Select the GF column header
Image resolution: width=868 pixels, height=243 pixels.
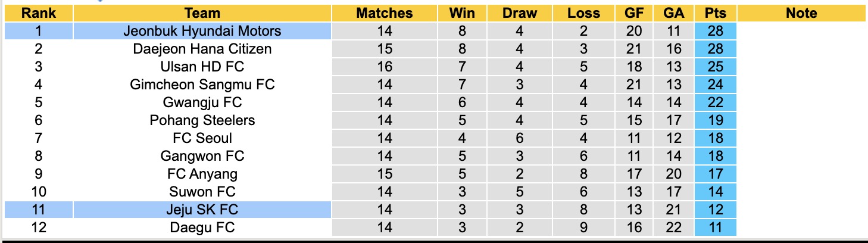tap(634, 13)
